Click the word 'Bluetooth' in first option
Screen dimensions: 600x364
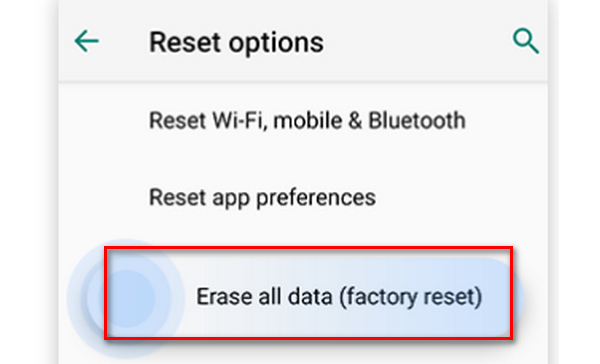coord(417,121)
